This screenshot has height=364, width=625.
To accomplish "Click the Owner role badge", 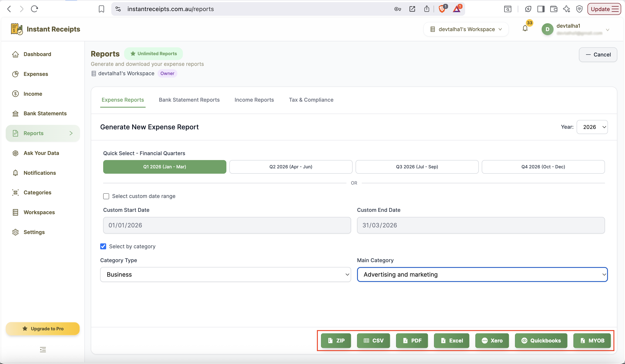I will [x=167, y=73].
